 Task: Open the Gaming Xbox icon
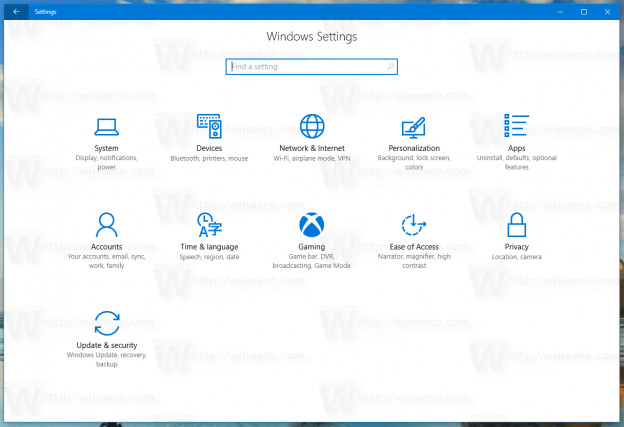tap(312, 224)
